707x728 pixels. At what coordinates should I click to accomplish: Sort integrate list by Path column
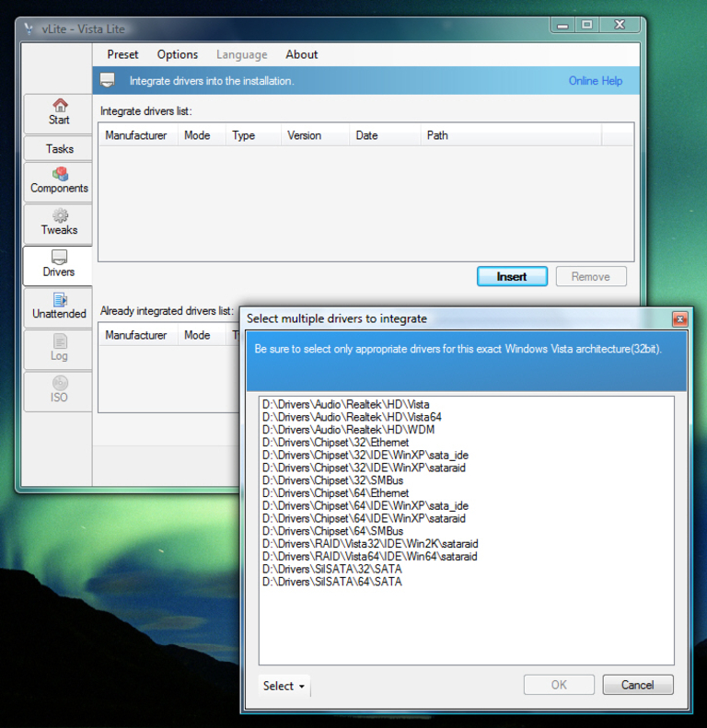pos(511,135)
